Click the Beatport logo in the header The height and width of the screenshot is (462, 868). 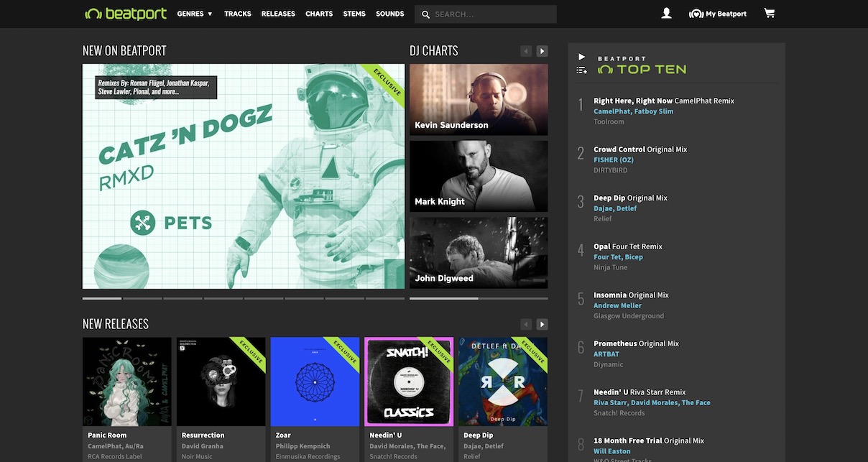[126, 12]
